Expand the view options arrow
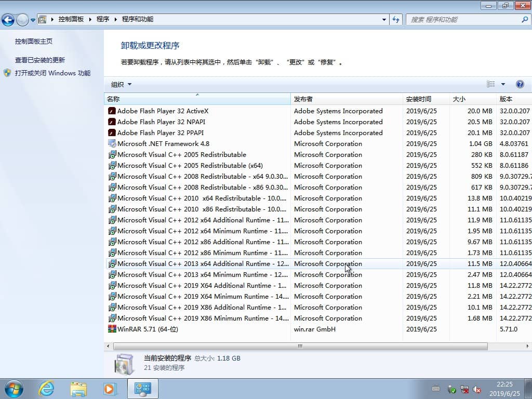This screenshot has width=532, height=399. coord(503,84)
